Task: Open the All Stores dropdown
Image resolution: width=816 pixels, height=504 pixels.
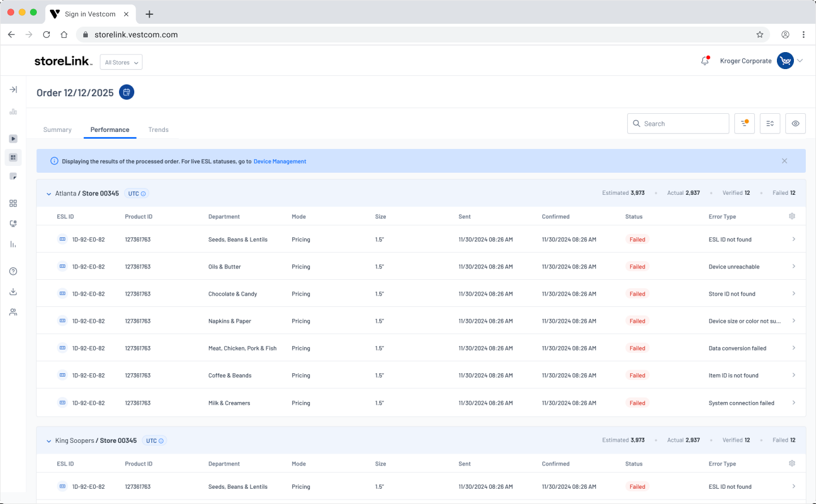Action: [121, 62]
